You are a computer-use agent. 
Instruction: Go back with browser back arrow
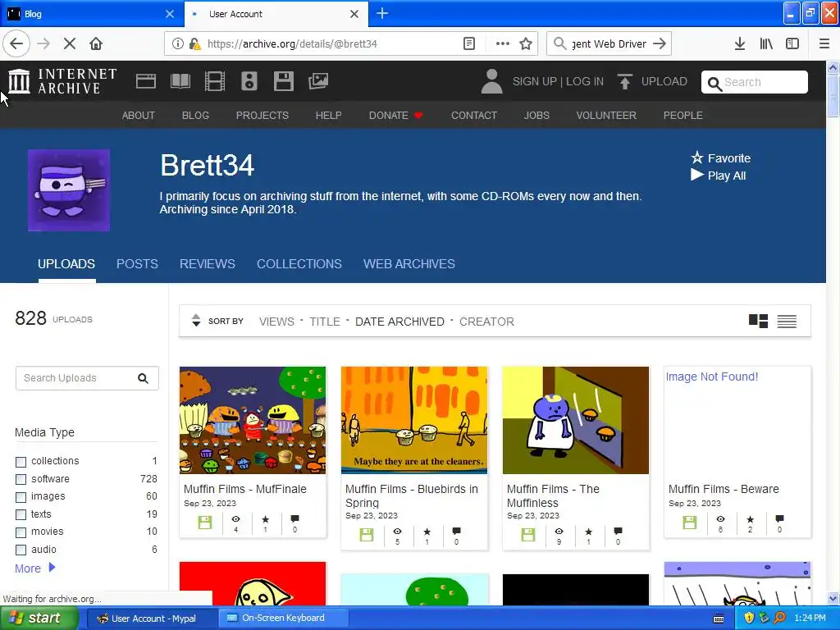click(x=16, y=43)
